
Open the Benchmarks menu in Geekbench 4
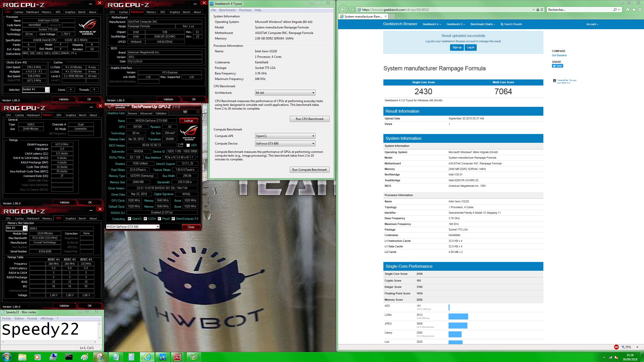coord(227,10)
